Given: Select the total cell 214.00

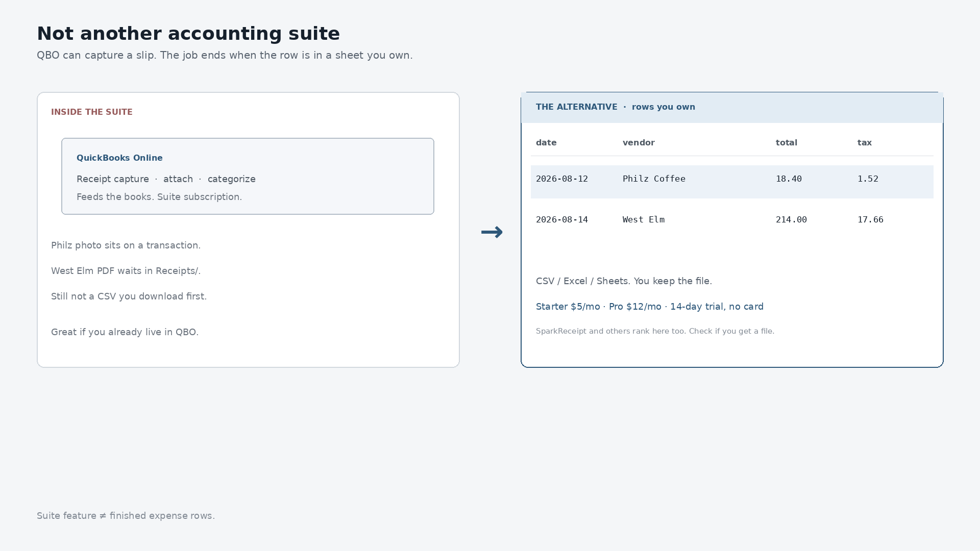Looking at the screenshot, I should point(791,220).
